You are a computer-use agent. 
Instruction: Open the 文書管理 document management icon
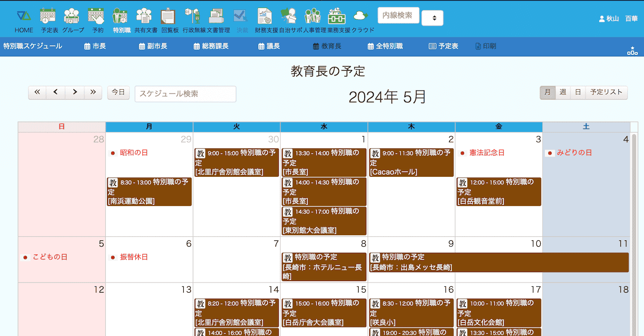[x=217, y=17]
